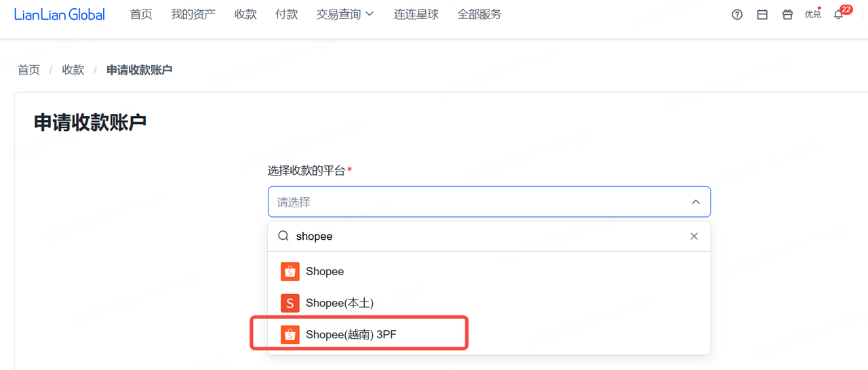Click the search magnifier icon

pos(284,237)
